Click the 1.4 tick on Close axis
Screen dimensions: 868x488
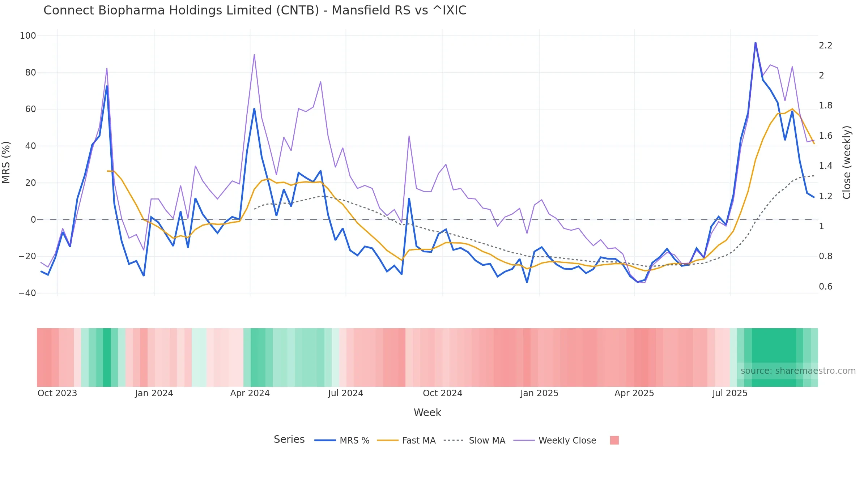point(826,166)
